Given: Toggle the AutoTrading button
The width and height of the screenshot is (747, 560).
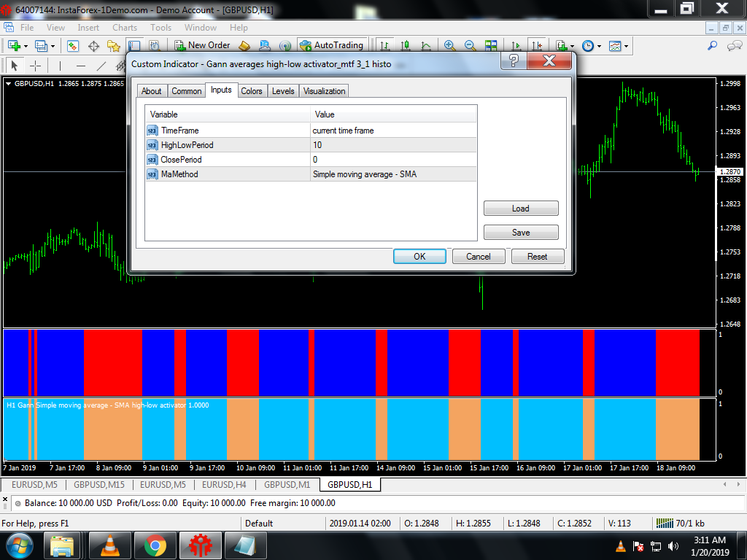Looking at the screenshot, I should click(331, 46).
